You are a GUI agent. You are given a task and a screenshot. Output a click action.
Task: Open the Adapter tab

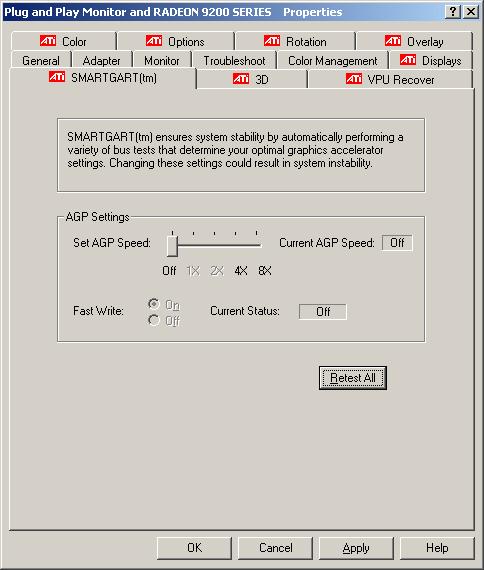coord(101,60)
